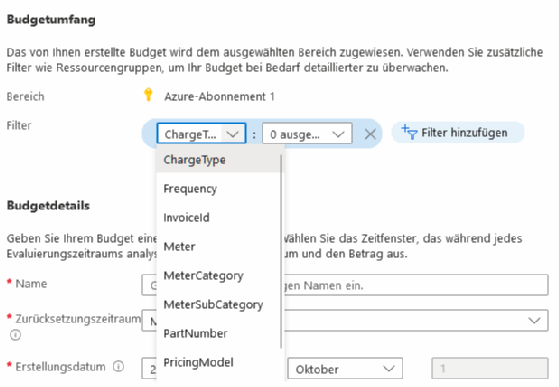Click the Budgetumfang heading
The width and height of the screenshot is (559, 387).
pos(51,19)
